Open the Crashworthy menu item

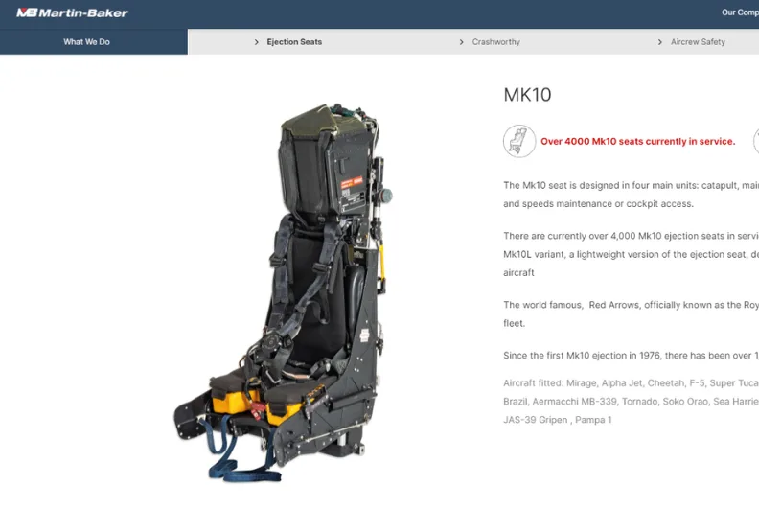click(x=496, y=42)
